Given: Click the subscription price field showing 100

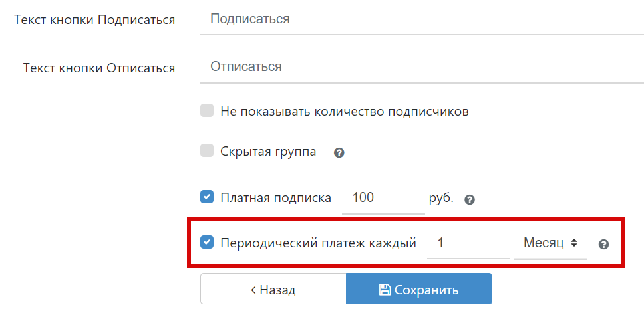Looking at the screenshot, I should [x=383, y=198].
